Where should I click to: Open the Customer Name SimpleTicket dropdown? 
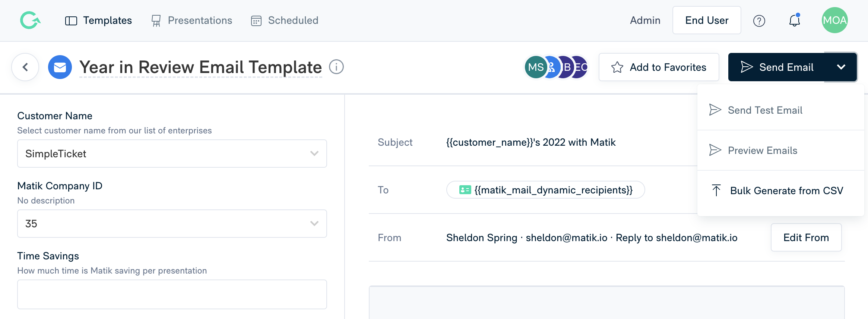[x=172, y=154]
